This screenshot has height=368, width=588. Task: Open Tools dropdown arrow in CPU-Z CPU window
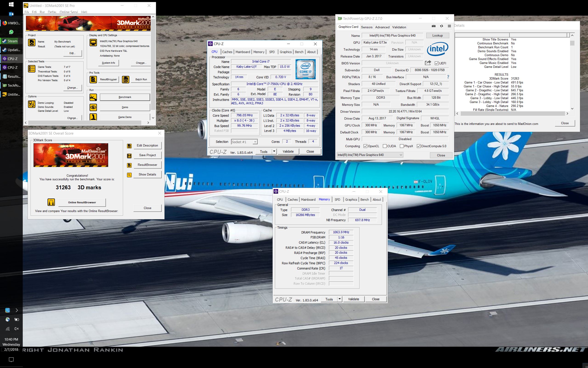pyautogui.click(x=274, y=151)
